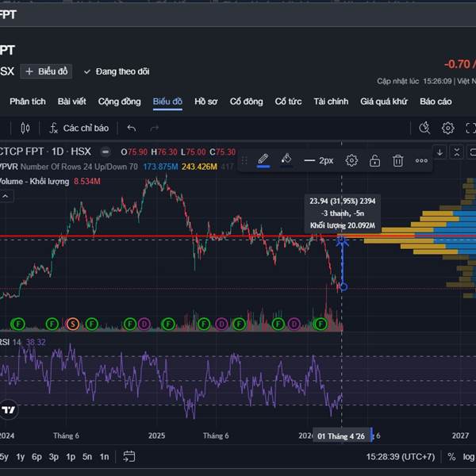Click Volume - Khối lượng legend
The height and width of the screenshot is (476, 476).
click(x=34, y=182)
